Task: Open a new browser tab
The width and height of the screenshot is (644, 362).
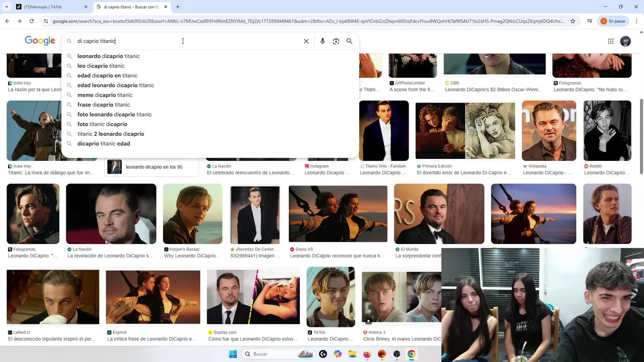Action: coord(178,7)
